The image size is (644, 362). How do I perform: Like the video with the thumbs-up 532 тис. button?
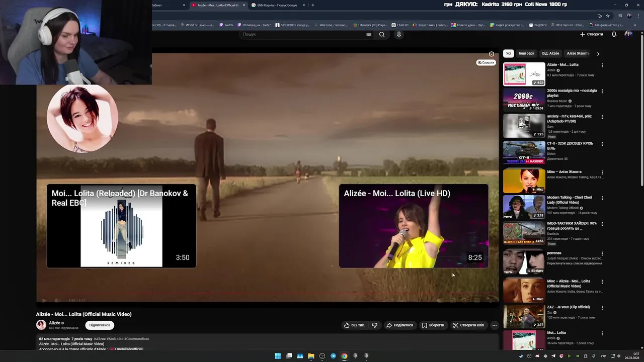click(354, 325)
